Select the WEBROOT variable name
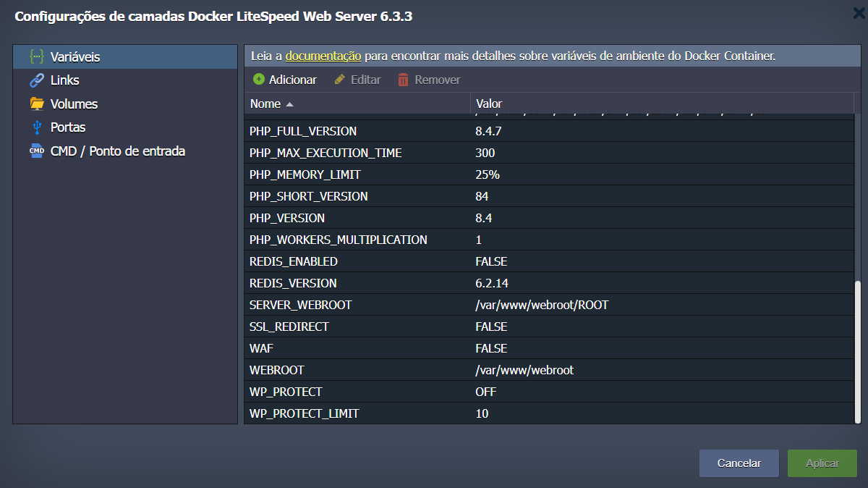 point(277,370)
